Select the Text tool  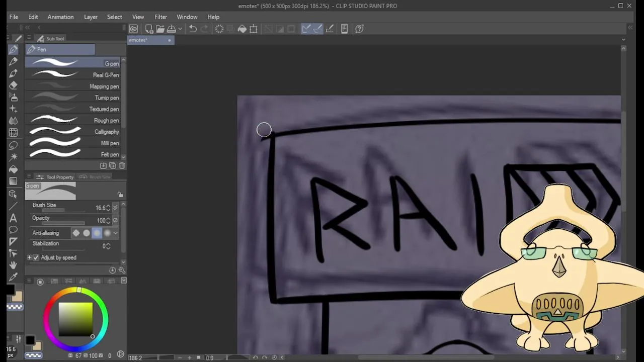click(14, 218)
